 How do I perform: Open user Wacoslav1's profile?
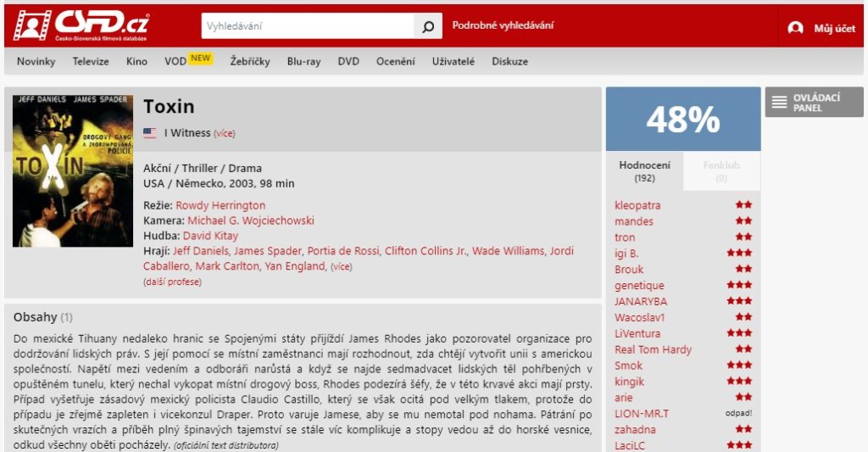pos(639,318)
